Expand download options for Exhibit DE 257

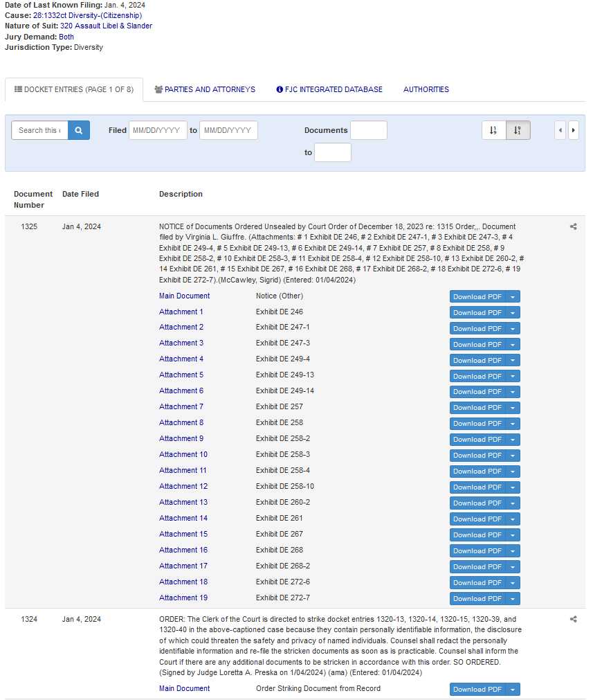pos(513,408)
